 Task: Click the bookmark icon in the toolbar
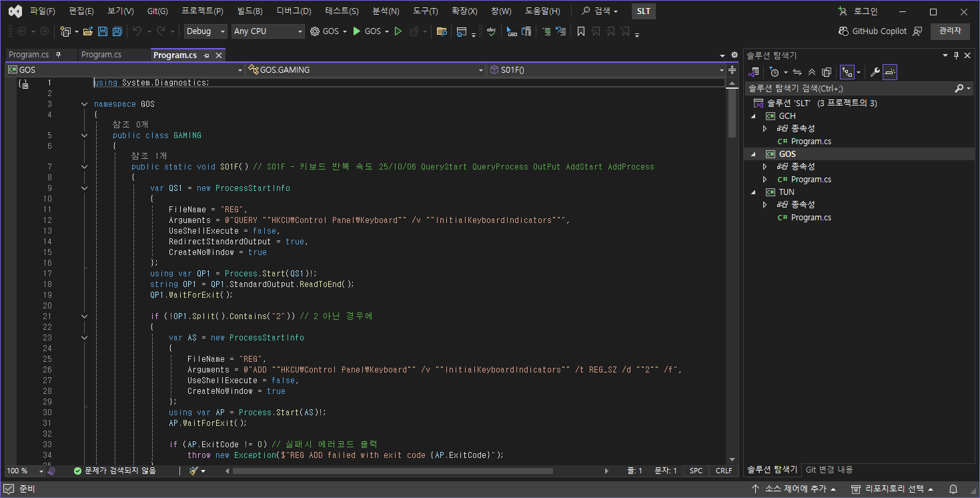pos(581,31)
